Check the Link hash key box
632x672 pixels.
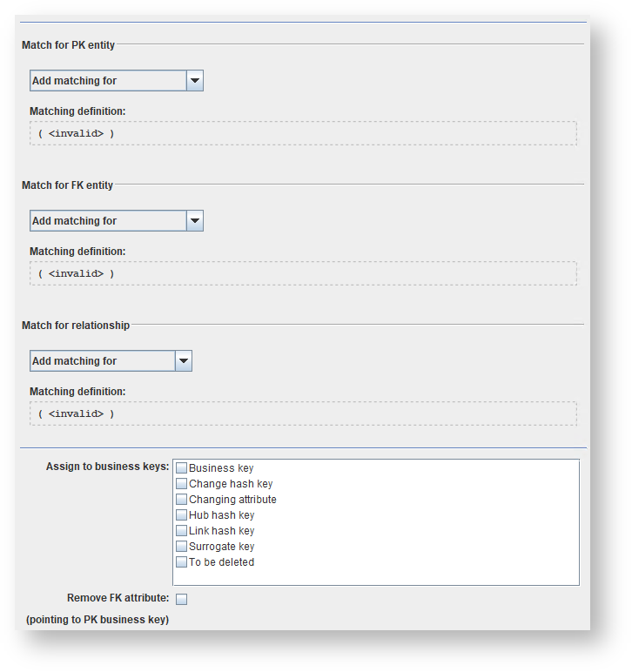coord(182,531)
